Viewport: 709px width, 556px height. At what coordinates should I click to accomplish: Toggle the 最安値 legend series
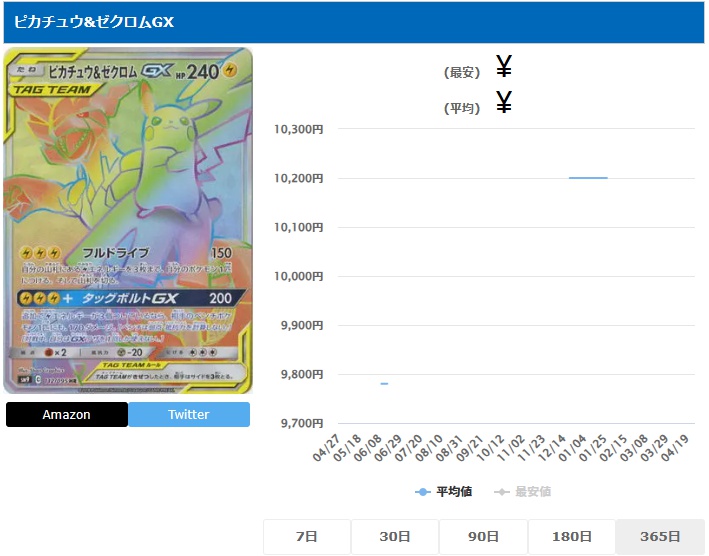523,491
